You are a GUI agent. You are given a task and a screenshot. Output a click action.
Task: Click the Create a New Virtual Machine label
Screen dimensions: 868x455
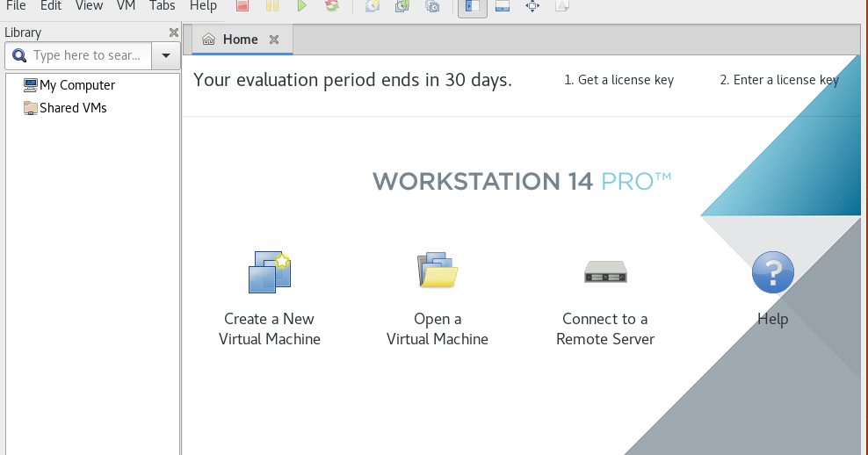pos(270,329)
